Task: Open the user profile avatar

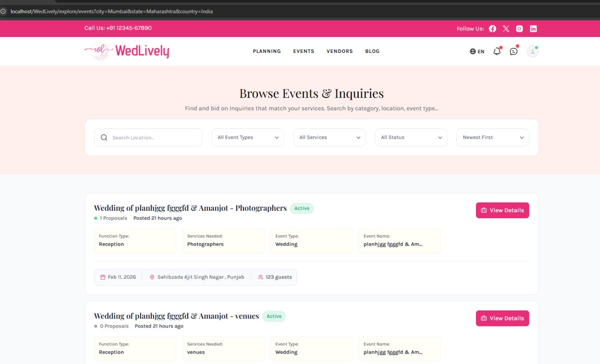Action: click(532, 51)
